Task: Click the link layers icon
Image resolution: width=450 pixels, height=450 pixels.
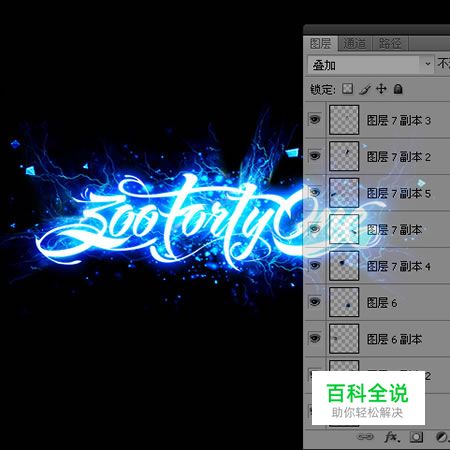Action: pos(365,437)
